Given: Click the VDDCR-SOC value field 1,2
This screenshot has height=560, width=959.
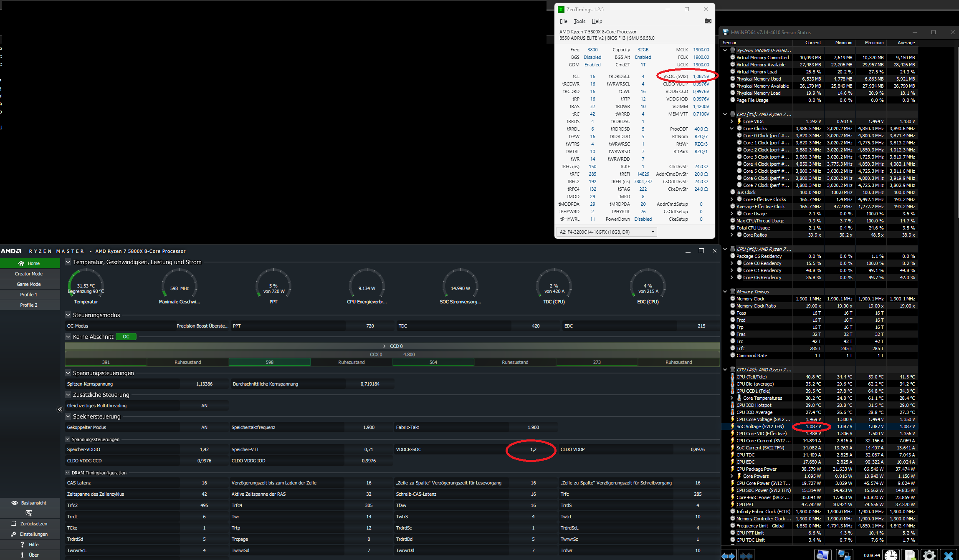Looking at the screenshot, I should [x=533, y=449].
